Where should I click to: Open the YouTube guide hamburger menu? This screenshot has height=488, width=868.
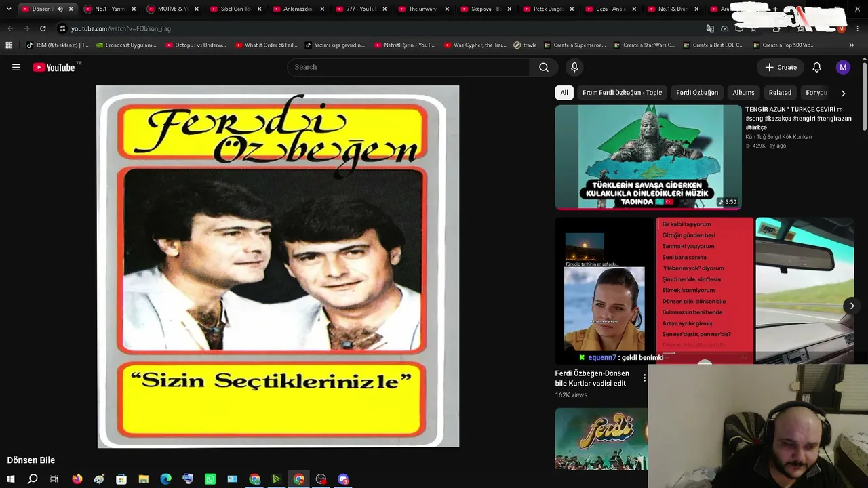[x=16, y=67]
